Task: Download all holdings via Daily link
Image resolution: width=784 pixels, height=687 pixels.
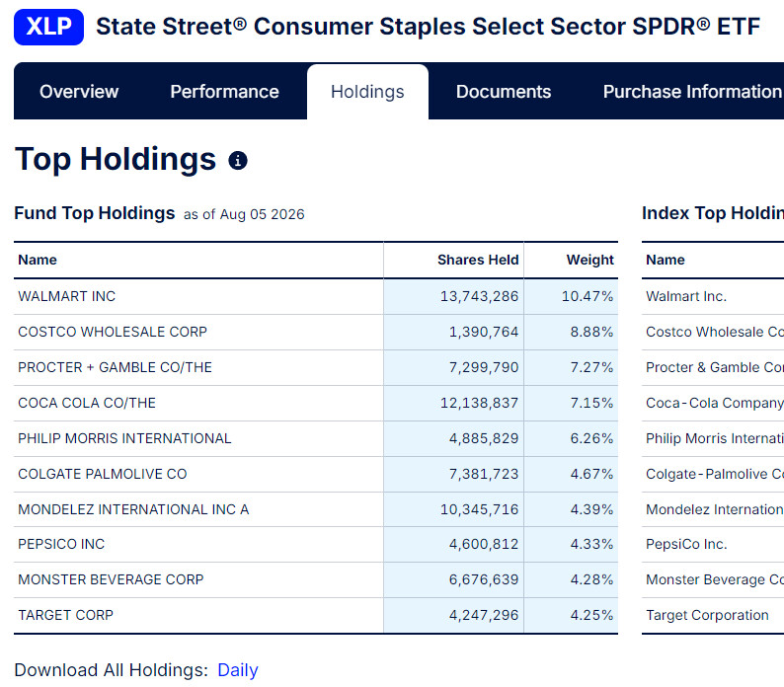Action: coord(238,670)
